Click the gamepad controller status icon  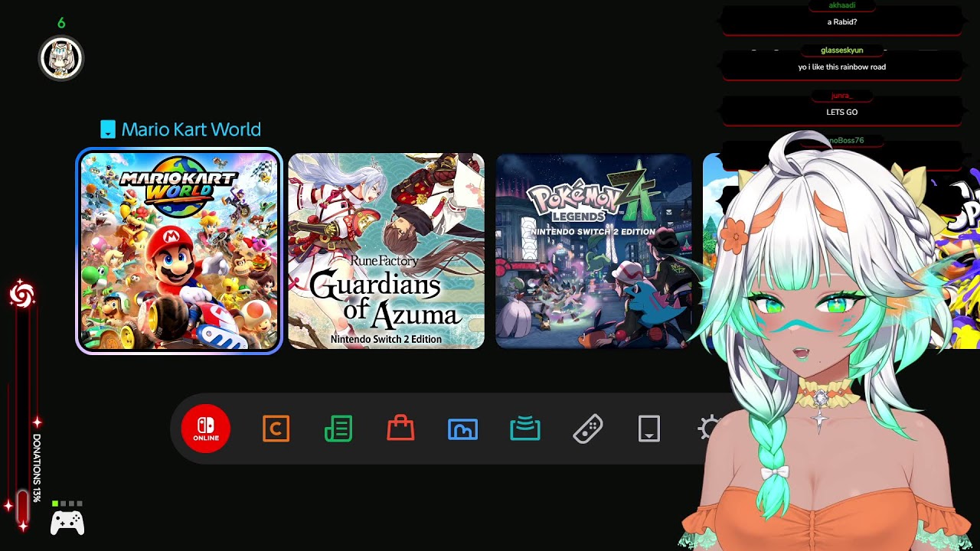(67, 523)
